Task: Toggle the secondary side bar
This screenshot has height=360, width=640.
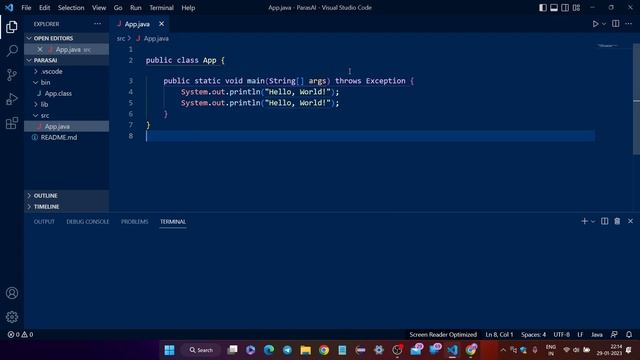Action: [565, 8]
